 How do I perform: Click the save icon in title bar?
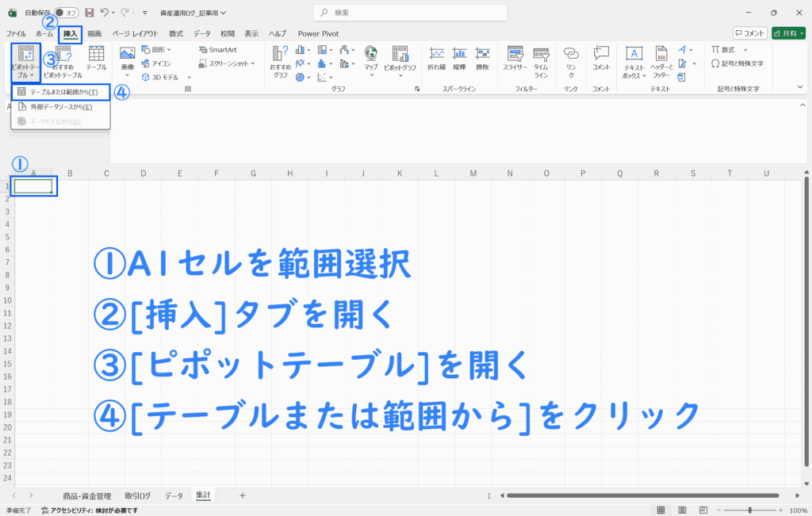(x=89, y=13)
